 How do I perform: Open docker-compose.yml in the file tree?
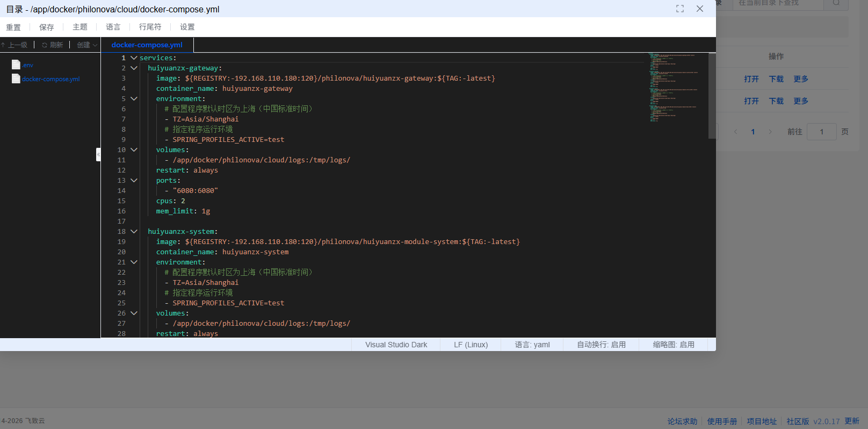(x=50, y=79)
